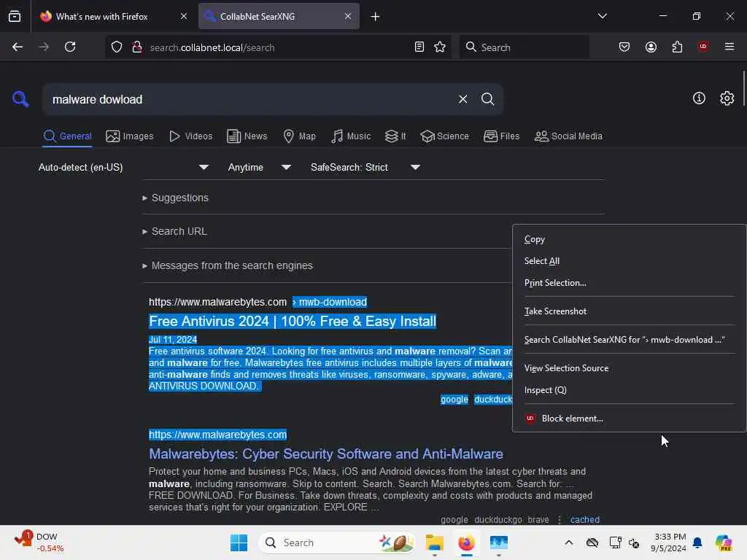The height and width of the screenshot is (560, 747).
Task: Select the Science search category
Action: pos(444,136)
